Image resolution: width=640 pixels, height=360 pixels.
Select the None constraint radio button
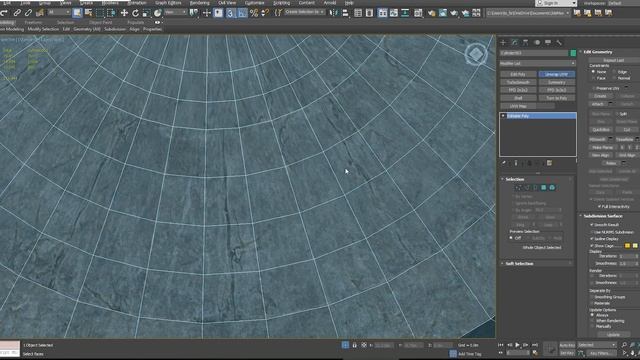593,72
